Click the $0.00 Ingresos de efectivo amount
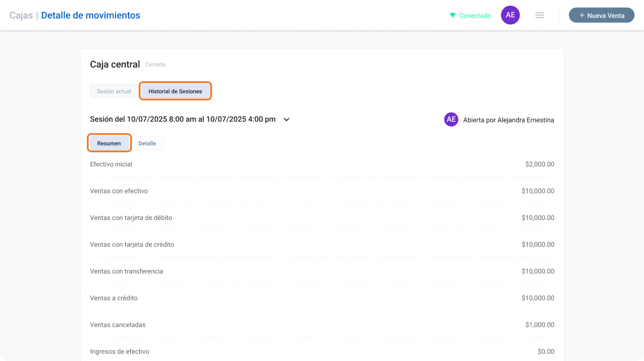 546,351
